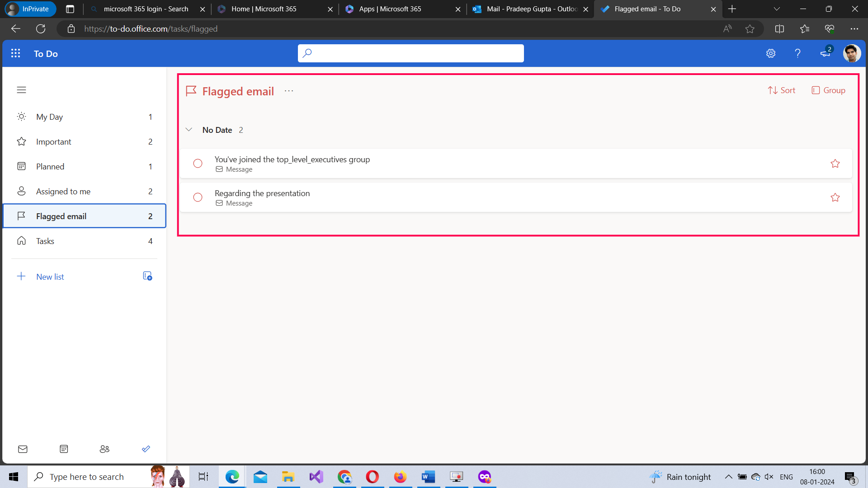The width and height of the screenshot is (868, 488).
Task: Click the search box at the top
Action: click(x=410, y=53)
